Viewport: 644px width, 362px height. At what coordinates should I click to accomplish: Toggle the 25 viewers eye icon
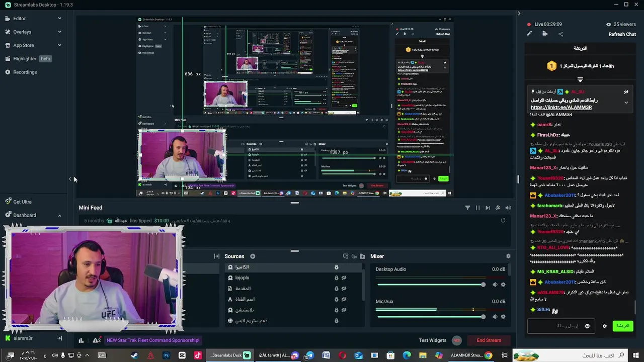pos(609,24)
